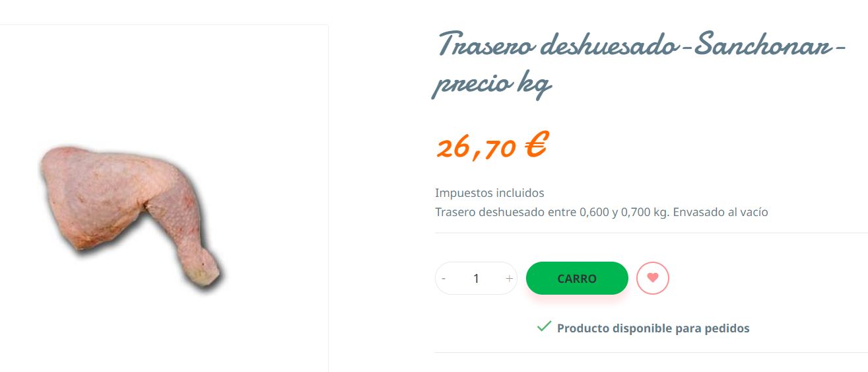Click the orange 26,70 price

tap(475, 148)
